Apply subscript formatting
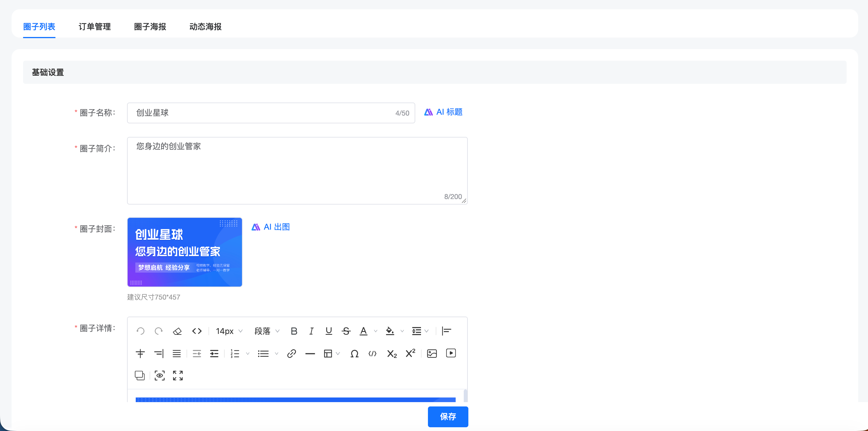The width and height of the screenshot is (868, 431). coord(392,354)
